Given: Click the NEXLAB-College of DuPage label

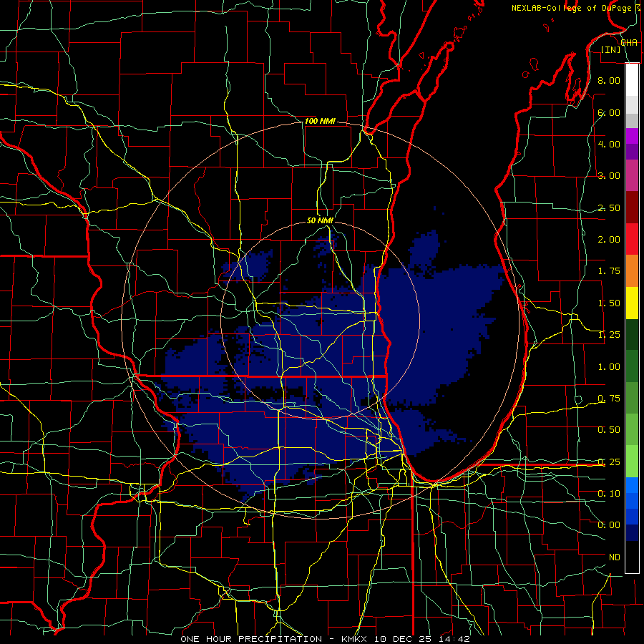Looking at the screenshot, I should pos(572,8).
